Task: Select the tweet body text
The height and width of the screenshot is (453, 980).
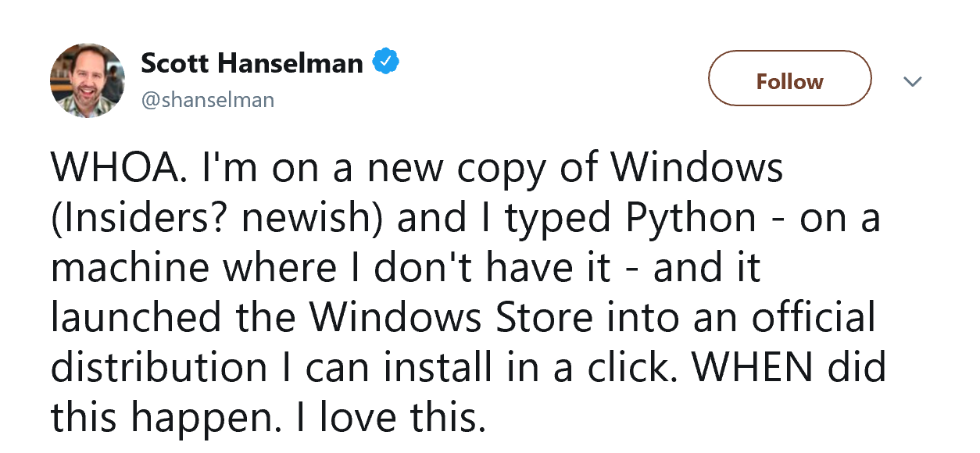Action: tap(469, 289)
